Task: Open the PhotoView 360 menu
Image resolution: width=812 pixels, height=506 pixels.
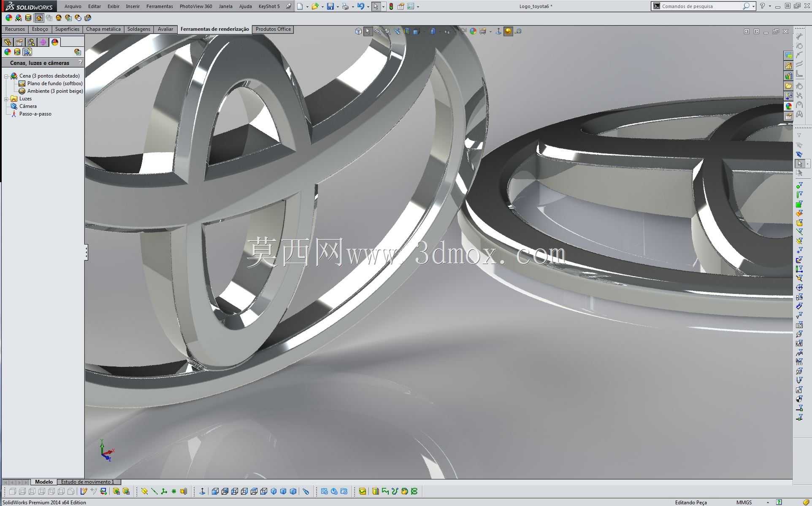Action: (x=196, y=6)
